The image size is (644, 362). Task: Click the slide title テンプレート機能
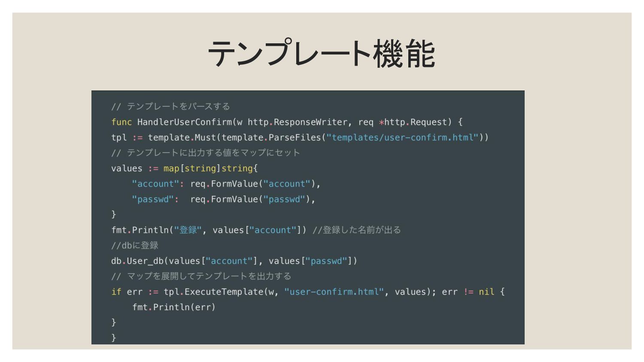click(322, 54)
